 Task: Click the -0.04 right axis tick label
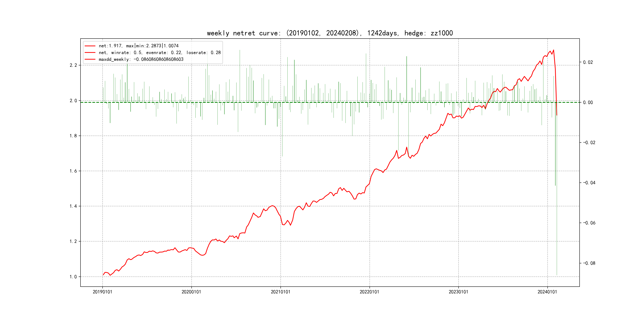[x=589, y=183]
